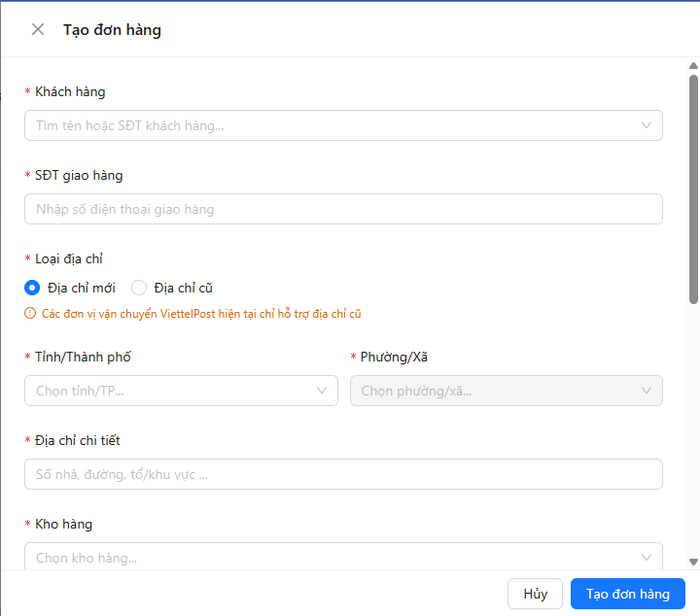The height and width of the screenshot is (616, 700).
Task: Select the Địa chỉ mới radio button
Action: 32,288
